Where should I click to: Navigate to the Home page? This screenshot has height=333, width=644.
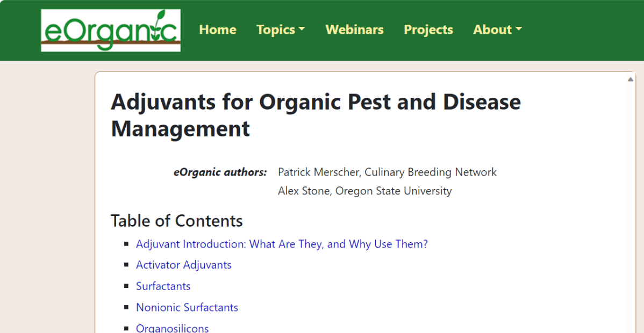[217, 30]
